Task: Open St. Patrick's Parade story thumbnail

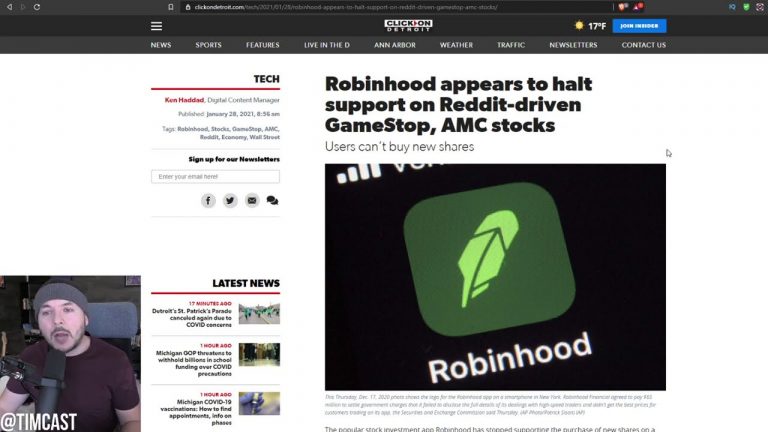Action: coord(259,313)
